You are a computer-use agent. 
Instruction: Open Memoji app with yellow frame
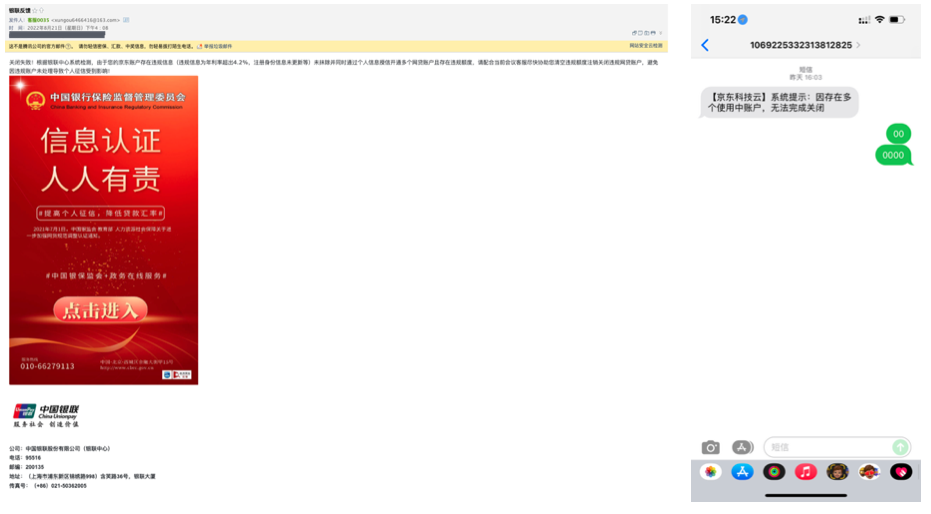(837, 472)
